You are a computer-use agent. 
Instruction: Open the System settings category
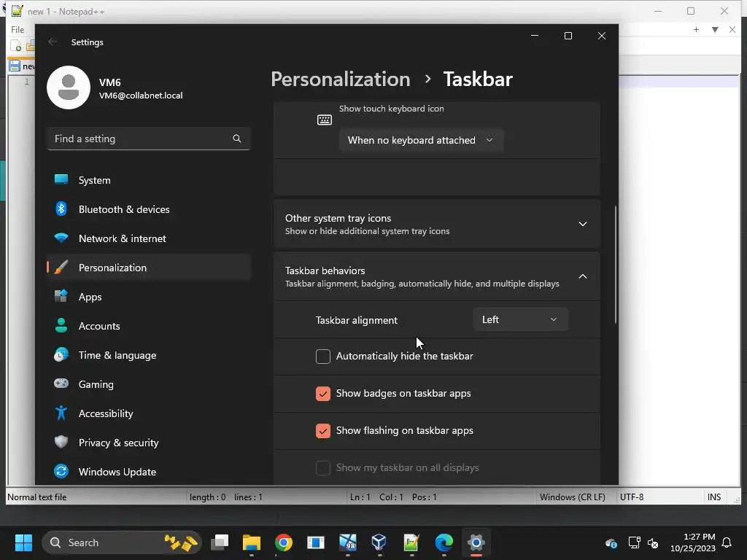[149, 180]
